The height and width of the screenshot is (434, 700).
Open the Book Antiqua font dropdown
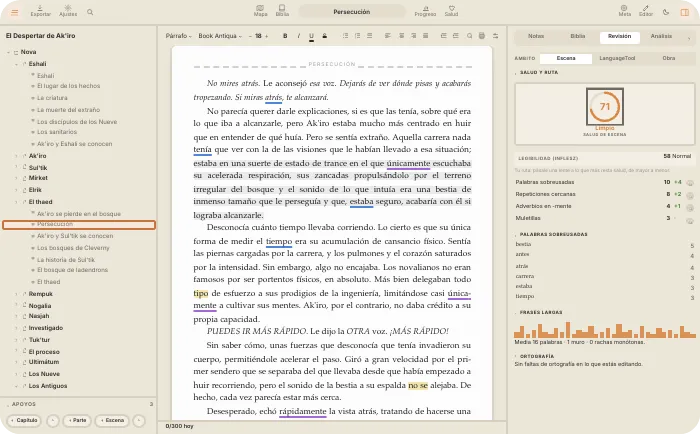220,36
